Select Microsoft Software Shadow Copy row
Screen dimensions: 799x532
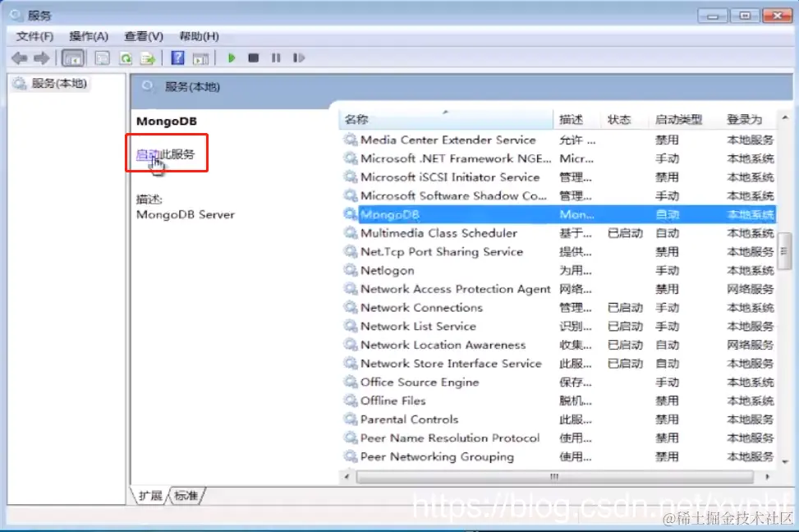pyautogui.click(x=558, y=195)
